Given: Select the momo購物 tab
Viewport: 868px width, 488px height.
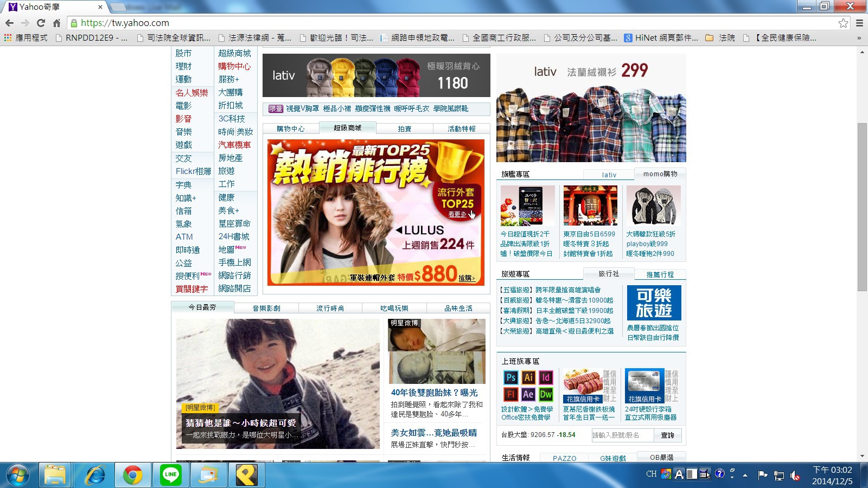Looking at the screenshot, I should 660,174.
